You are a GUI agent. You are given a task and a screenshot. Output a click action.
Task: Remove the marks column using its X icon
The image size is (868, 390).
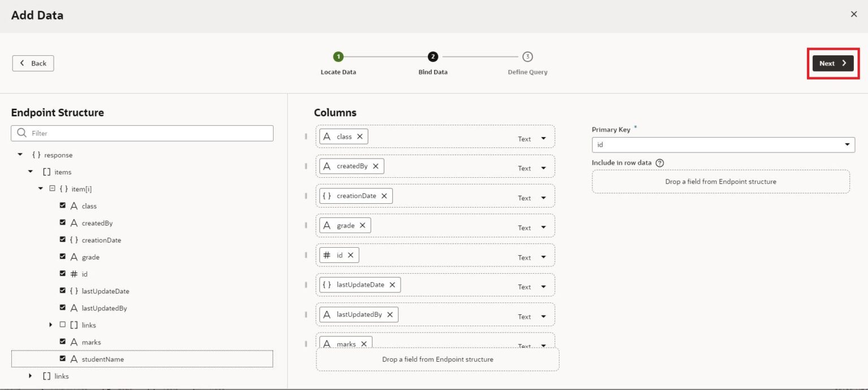364,343
